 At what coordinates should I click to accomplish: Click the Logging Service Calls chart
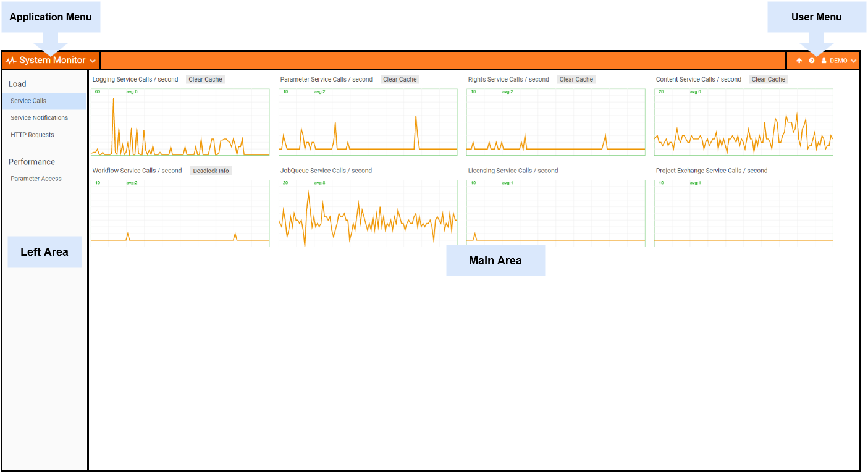tap(180, 122)
